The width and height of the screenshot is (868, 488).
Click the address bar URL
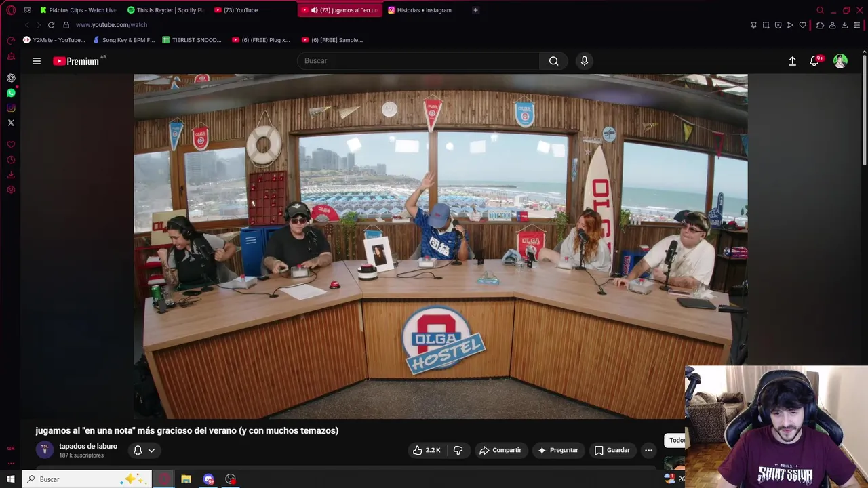(111, 25)
